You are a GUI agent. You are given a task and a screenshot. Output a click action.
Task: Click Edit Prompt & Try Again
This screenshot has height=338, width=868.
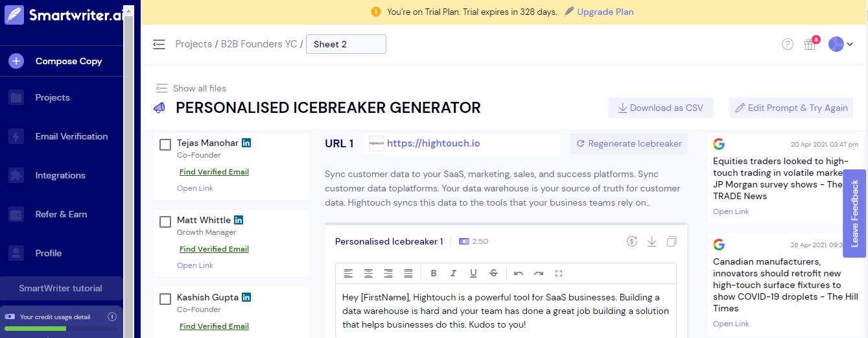coord(791,108)
